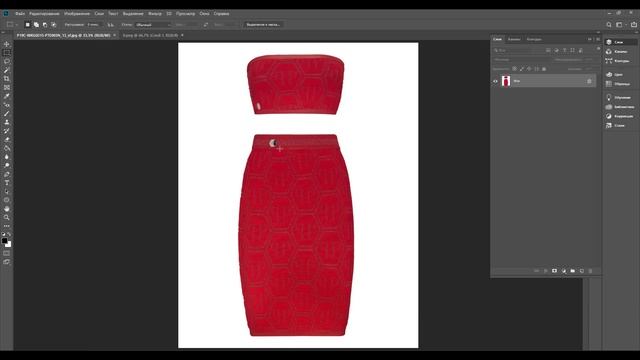This screenshot has height=360, width=640.
Task: Switch to the second document tab
Action: click(150, 36)
